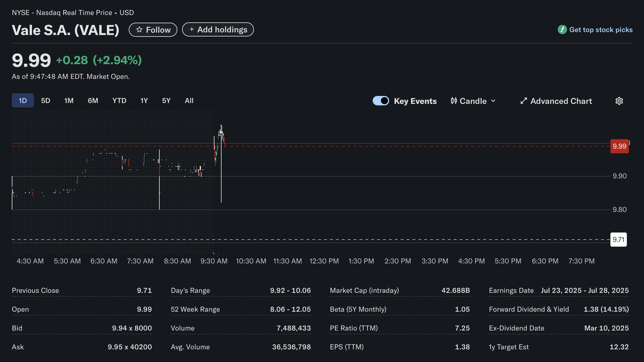Select the 1D time range tab
Image resolution: width=644 pixels, height=362 pixels.
coord(23,100)
